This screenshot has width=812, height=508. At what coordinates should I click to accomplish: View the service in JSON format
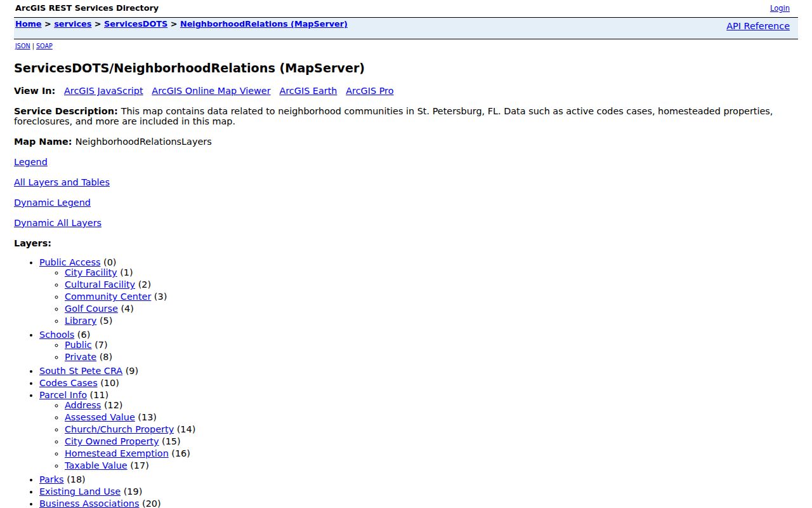tap(22, 46)
